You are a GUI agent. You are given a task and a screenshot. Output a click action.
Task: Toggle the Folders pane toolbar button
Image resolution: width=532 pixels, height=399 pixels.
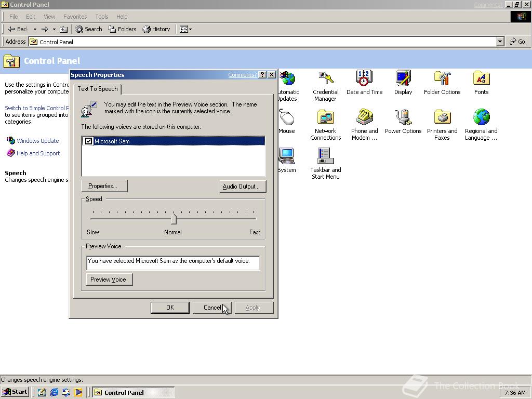(122, 29)
